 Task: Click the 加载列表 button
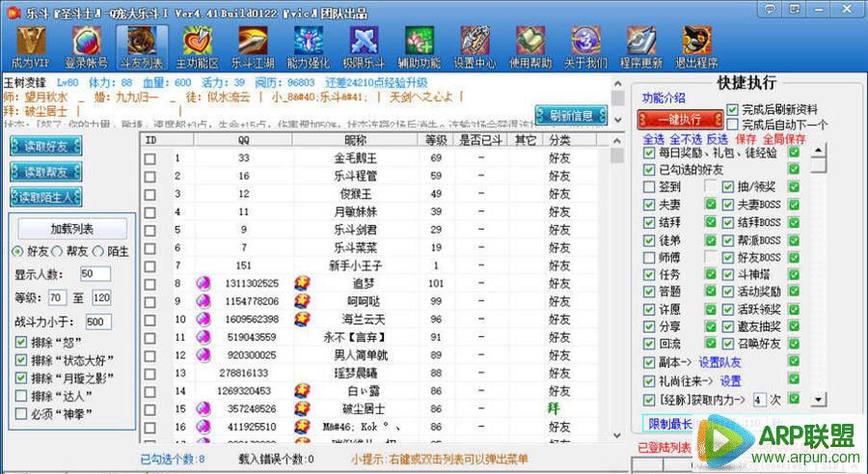point(72,229)
